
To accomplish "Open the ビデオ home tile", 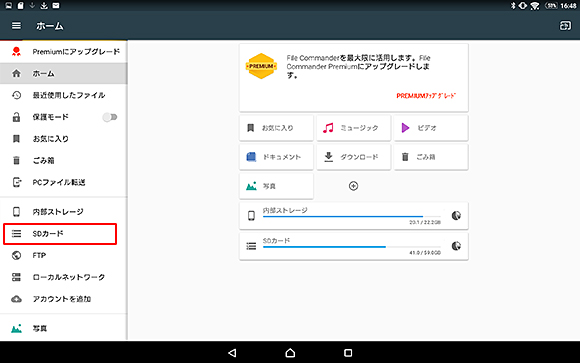I will pyautogui.click(x=431, y=128).
